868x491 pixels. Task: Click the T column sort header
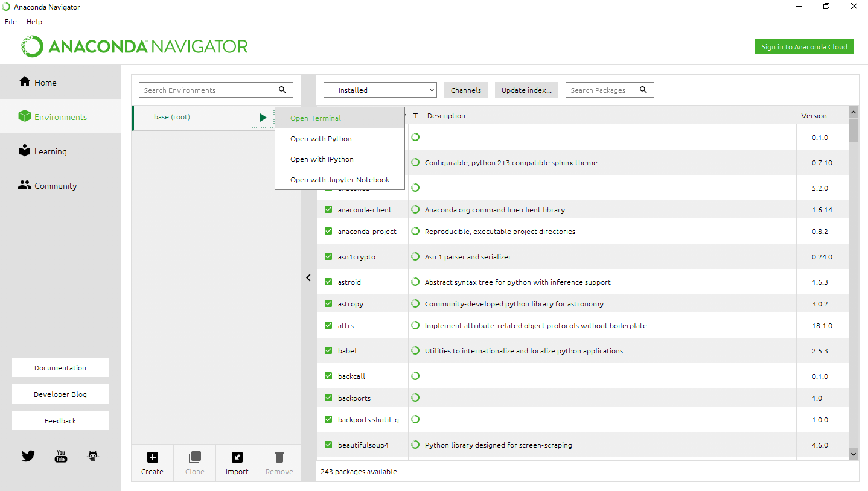tap(415, 116)
